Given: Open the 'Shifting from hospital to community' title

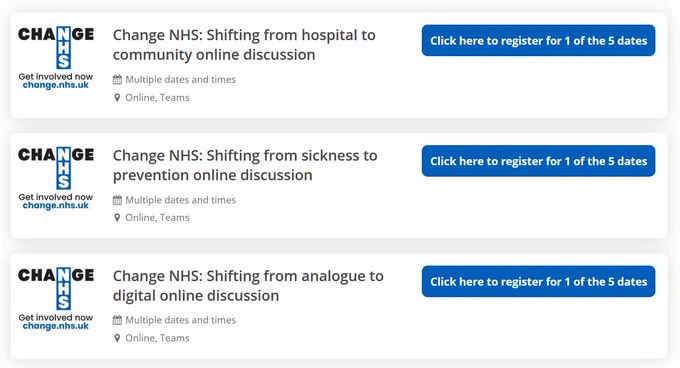Looking at the screenshot, I should tap(244, 45).
